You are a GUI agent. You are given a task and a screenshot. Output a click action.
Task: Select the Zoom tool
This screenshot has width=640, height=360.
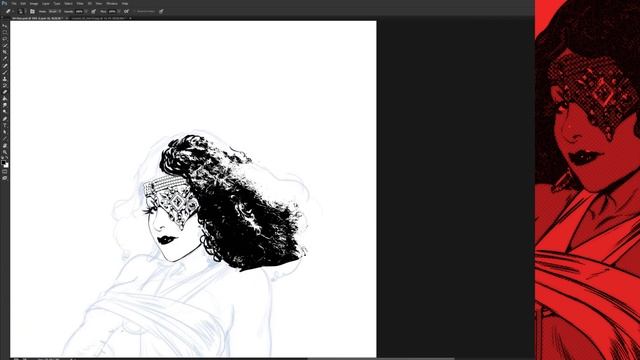click(5, 152)
